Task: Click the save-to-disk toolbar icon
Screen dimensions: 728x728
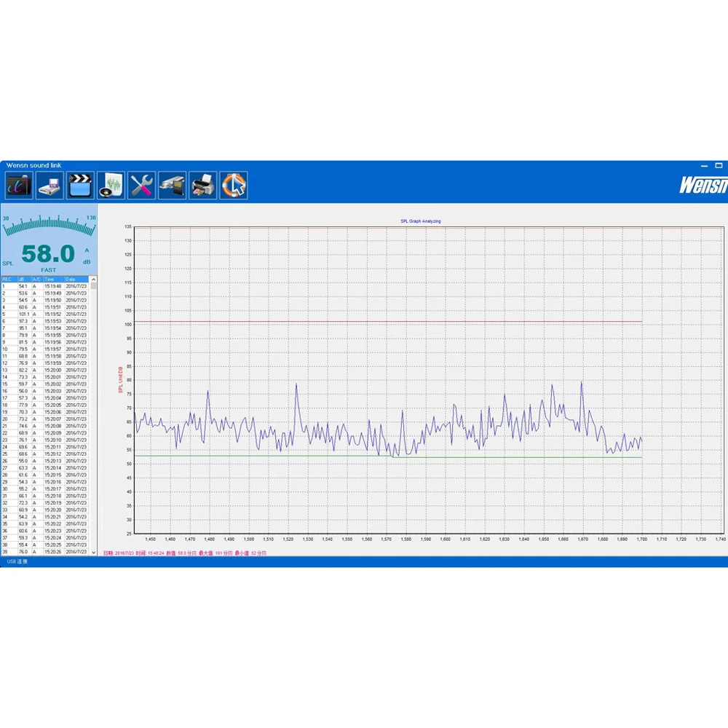Action: click(x=50, y=185)
